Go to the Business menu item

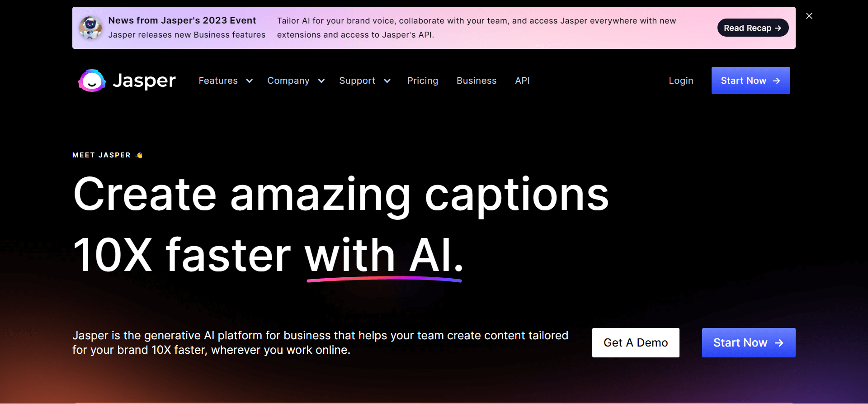(476, 81)
